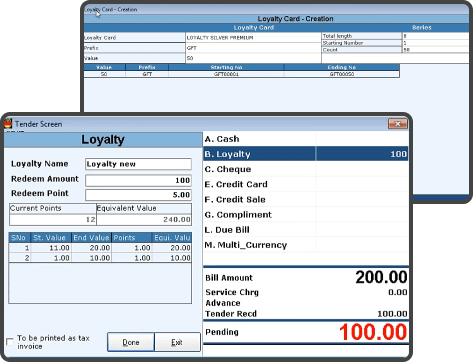Click the Loyalty Card name field
Viewport: 473px width, 362px height.
pyautogui.click(x=253, y=38)
